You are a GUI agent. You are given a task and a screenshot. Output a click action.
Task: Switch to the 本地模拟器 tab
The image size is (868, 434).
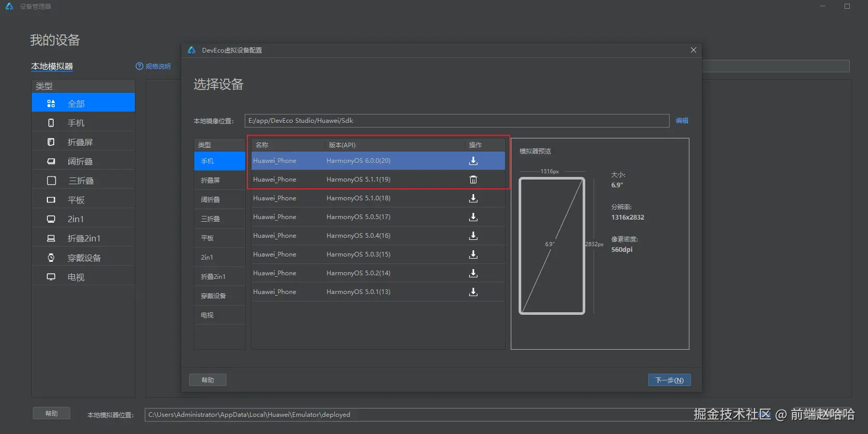[52, 66]
